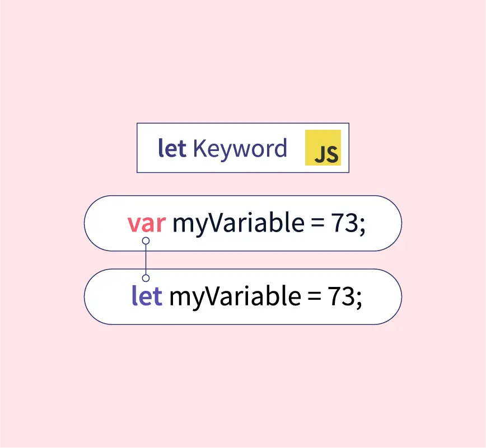Select myVariable in the let statement
This screenshot has height=448, width=486.
pyautogui.click(x=235, y=296)
